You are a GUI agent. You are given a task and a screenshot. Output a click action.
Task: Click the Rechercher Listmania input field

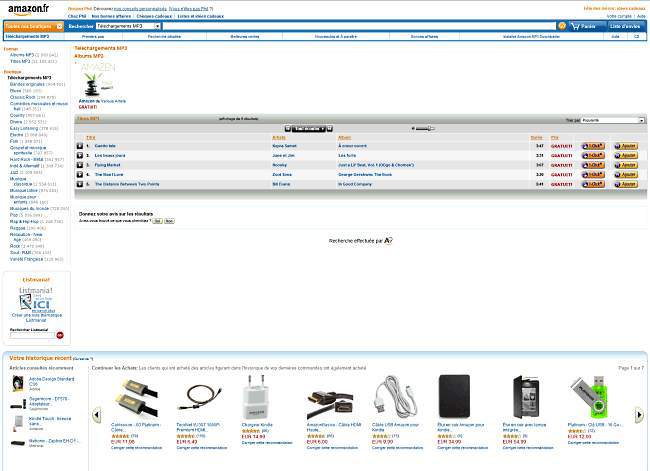click(x=32, y=335)
